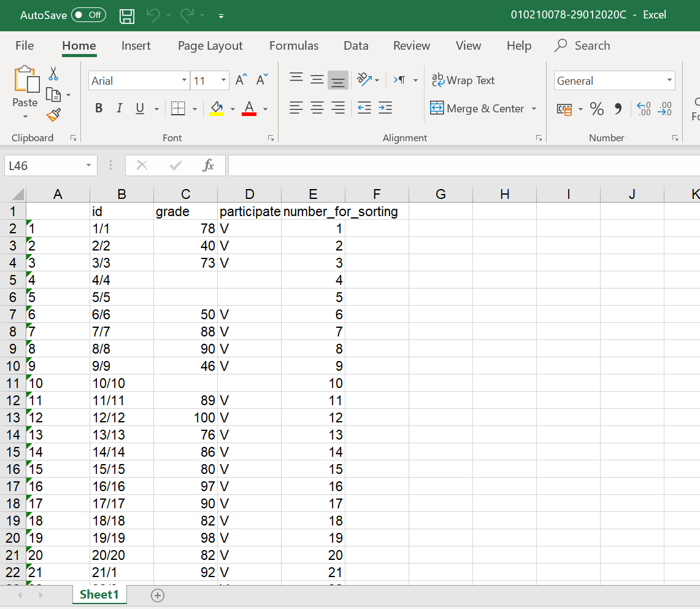Open Borders dropdown arrow
Viewport: 700px width, 609px height.
click(x=194, y=109)
